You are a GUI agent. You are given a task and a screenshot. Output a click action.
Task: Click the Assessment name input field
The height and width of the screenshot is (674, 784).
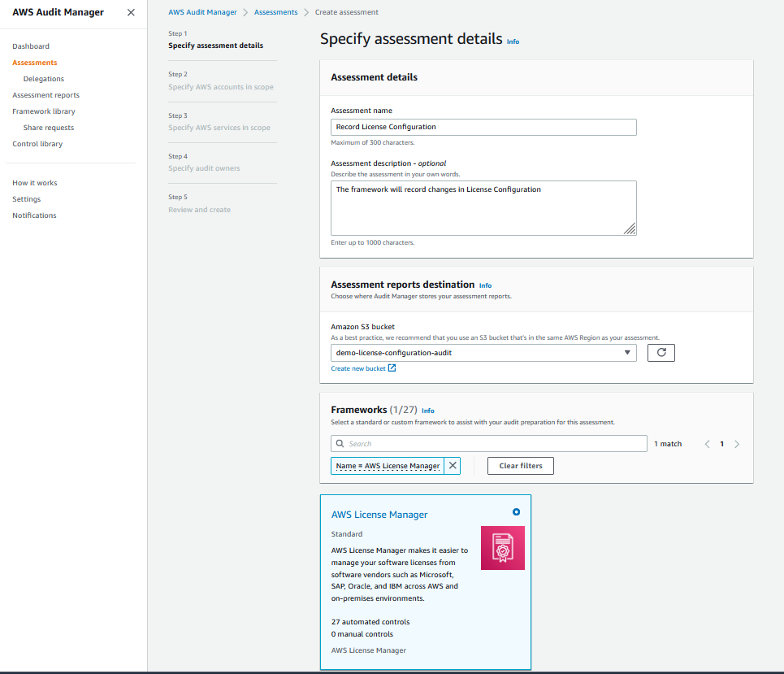(x=483, y=127)
